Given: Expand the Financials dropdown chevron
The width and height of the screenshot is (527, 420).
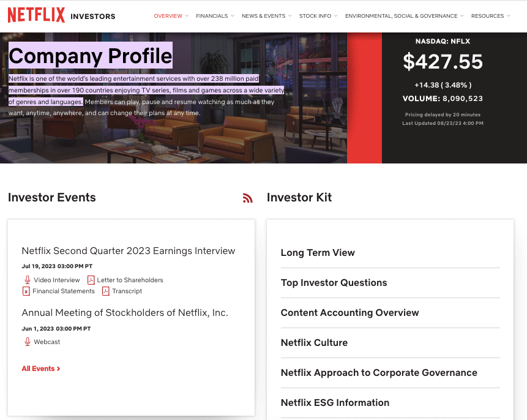Looking at the screenshot, I should pos(232,16).
